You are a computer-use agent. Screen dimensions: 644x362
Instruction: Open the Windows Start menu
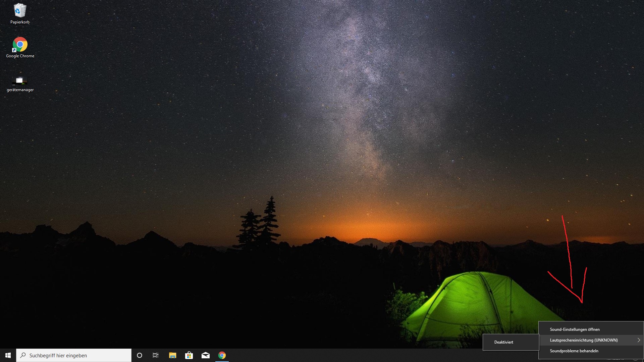coord(8,355)
